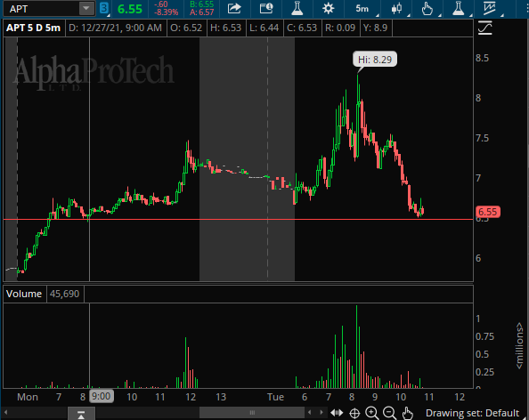This screenshot has width=529, height=420.
Task: Click the open value O: 6.52
Action: click(186, 28)
